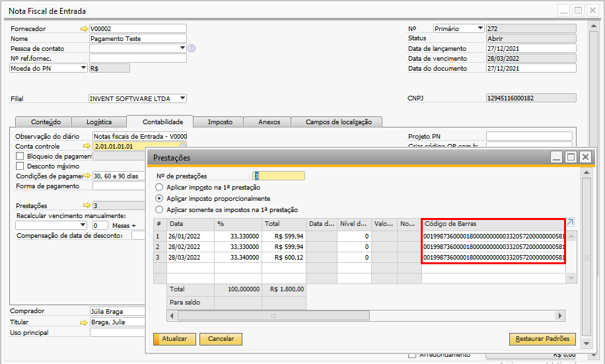Minimize the Prestações dialog
Viewport: 605px width, 364px height.
click(x=556, y=157)
